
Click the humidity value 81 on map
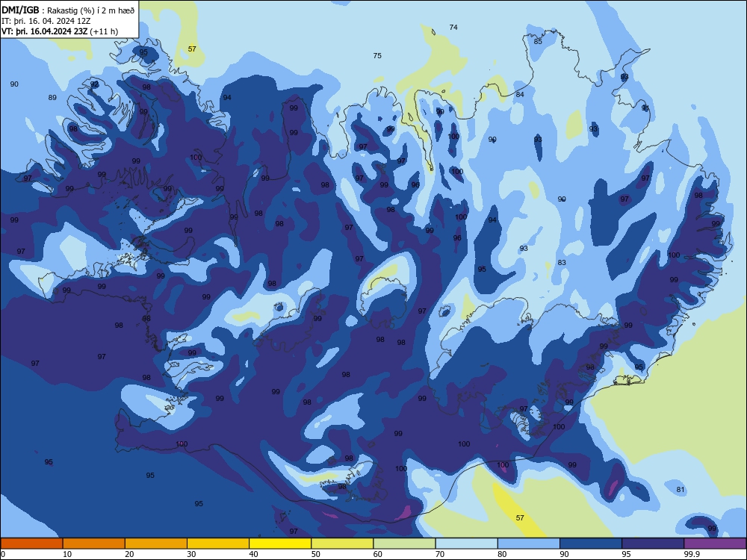pyautogui.click(x=680, y=490)
